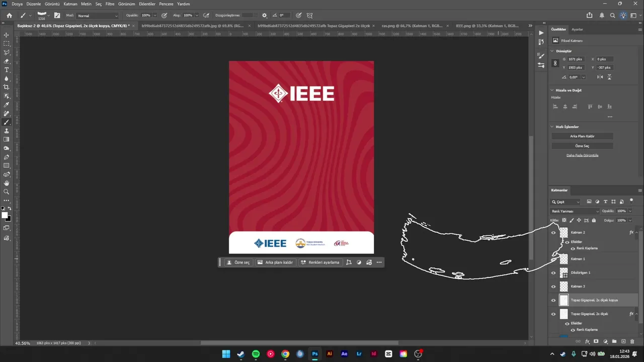Open the Filtre menu

[x=110, y=4]
